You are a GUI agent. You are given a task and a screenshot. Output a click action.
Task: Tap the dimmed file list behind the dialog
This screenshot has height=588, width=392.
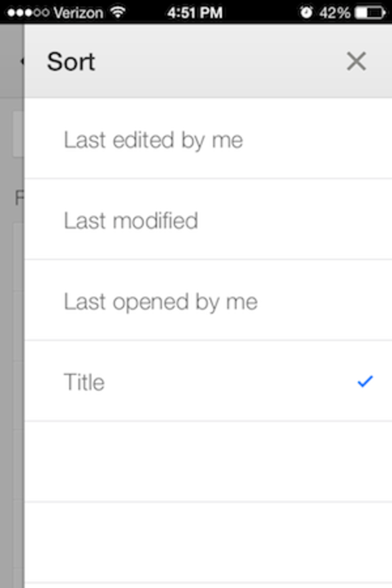tap(12, 276)
